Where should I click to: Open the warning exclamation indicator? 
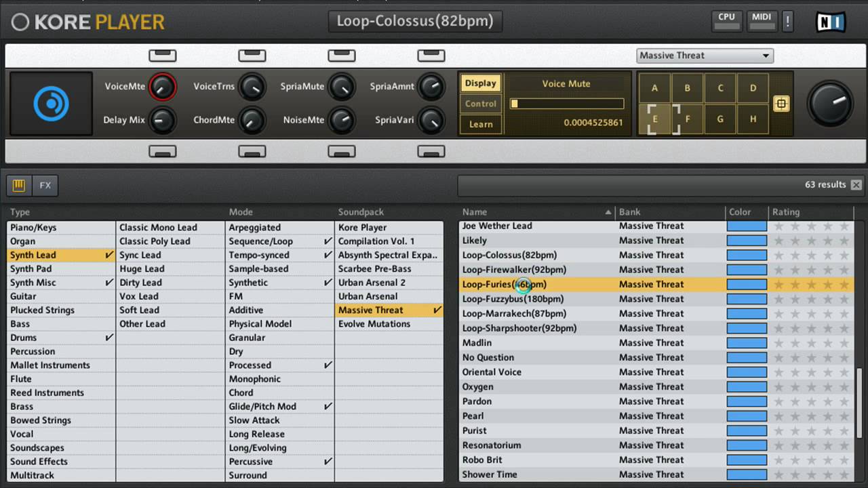[x=788, y=21]
